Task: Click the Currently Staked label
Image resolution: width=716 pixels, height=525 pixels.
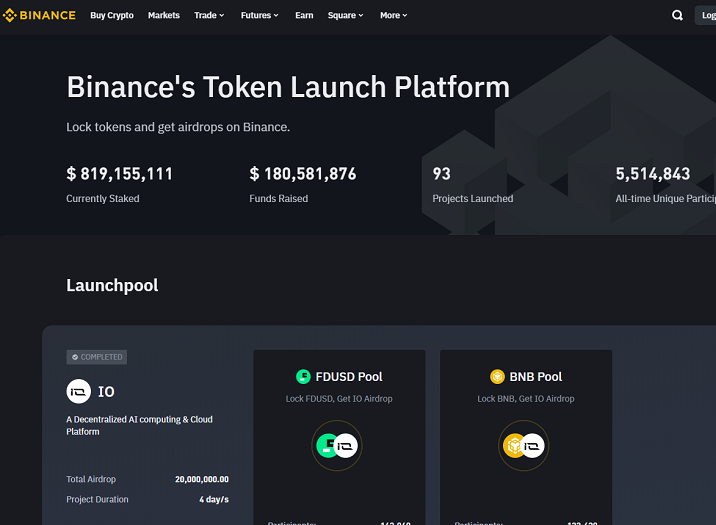Action: [x=103, y=199]
